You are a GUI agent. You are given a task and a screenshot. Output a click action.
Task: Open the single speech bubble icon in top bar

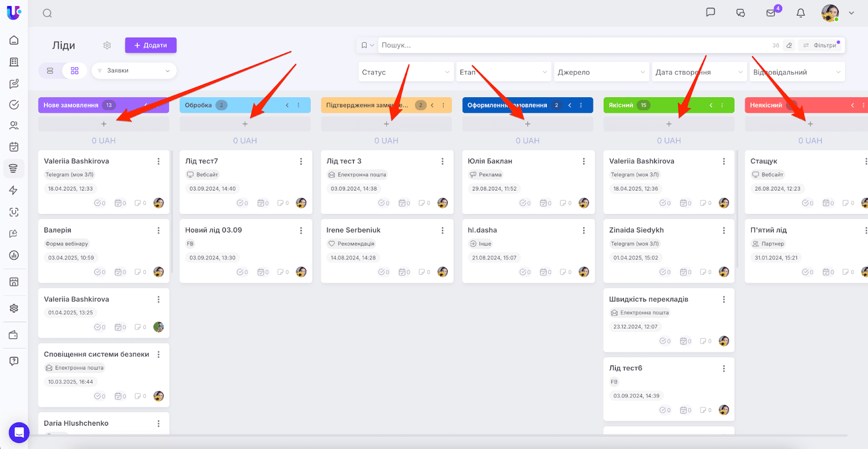711,12
